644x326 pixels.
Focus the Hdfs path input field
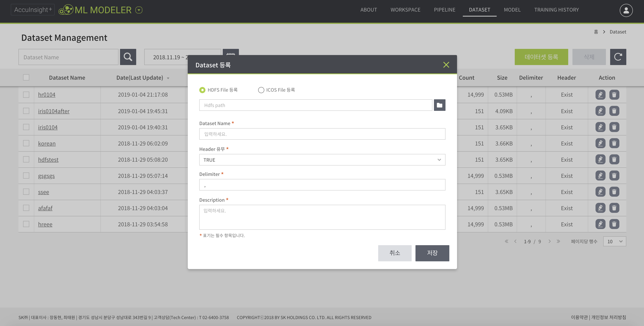[315, 105]
